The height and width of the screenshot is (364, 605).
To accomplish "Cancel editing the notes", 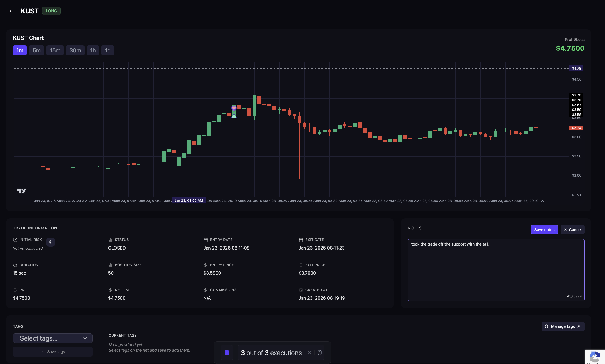I will pyautogui.click(x=573, y=230).
